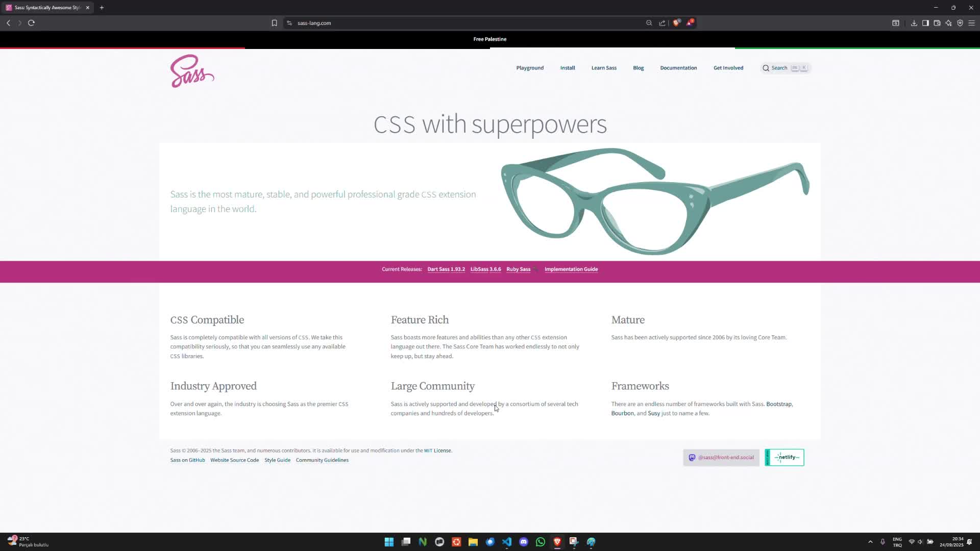Screen dimensions: 980x551
Task: Open the zoom level magnifier icon
Action: [649, 23]
